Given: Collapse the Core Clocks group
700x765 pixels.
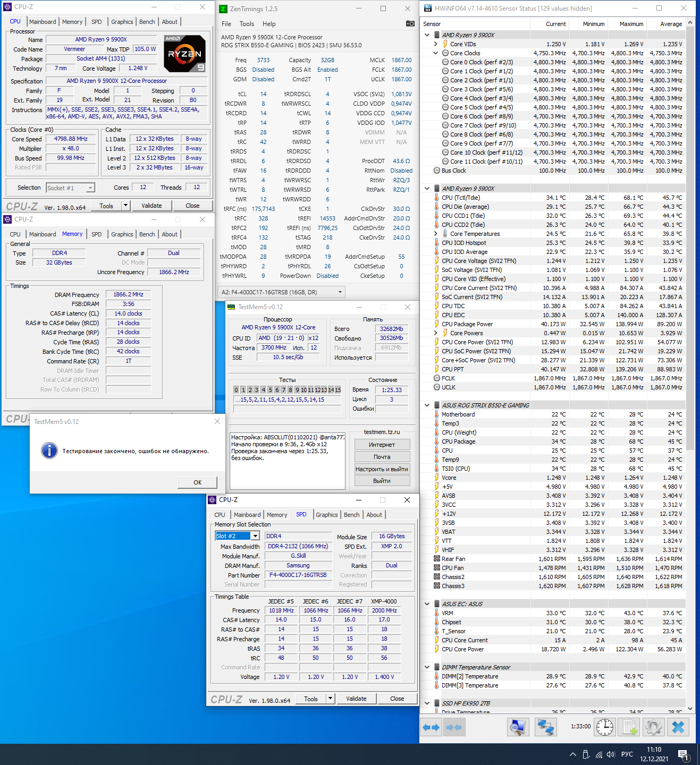Looking at the screenshot, I should point(435,53).
